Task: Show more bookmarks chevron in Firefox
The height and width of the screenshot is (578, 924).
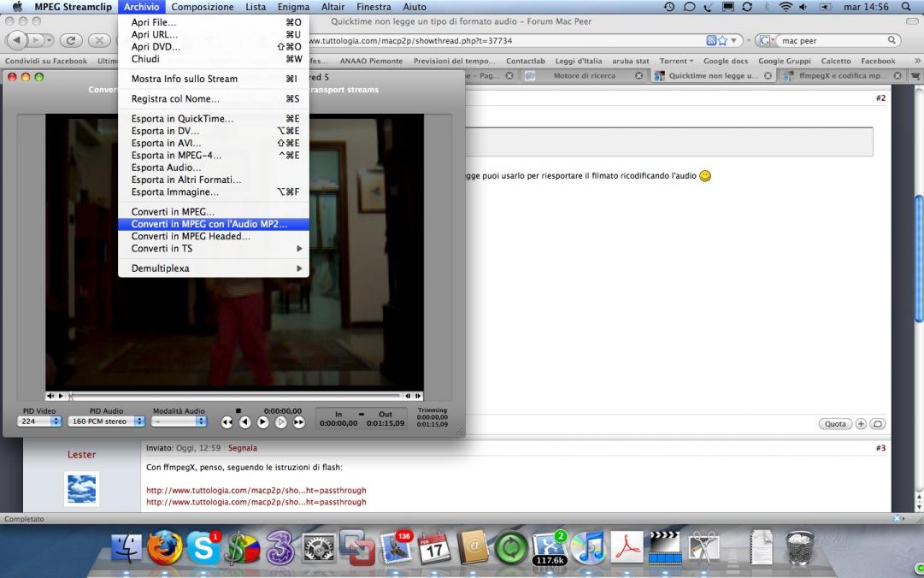Action: coord(917,61)
